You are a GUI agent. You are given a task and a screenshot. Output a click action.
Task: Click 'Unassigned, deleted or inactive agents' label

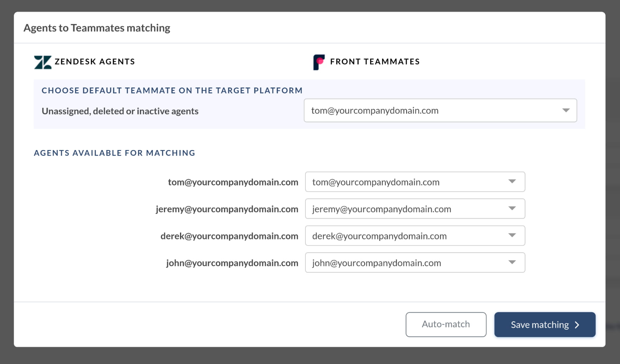point(120,111)
